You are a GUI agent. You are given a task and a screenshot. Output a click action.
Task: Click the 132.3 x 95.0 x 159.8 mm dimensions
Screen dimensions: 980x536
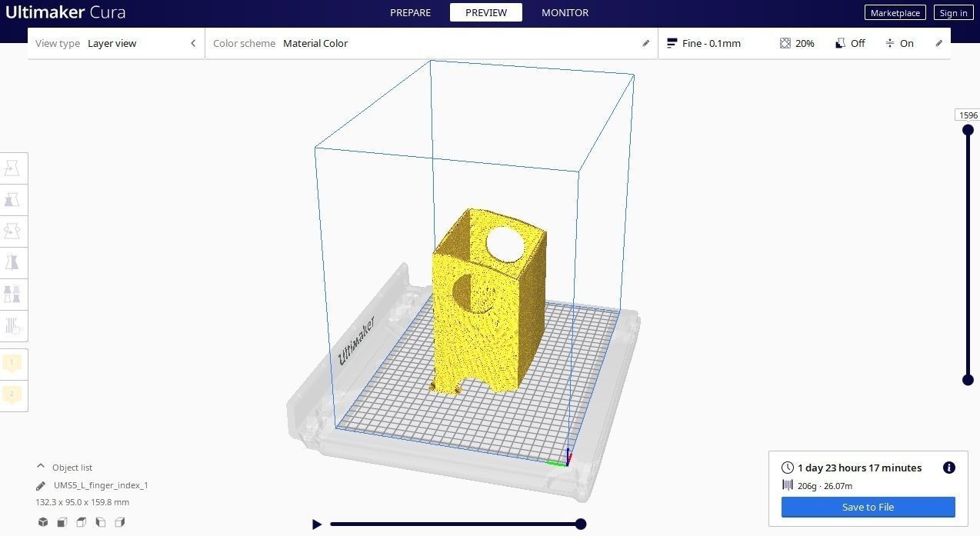[82, 502]
